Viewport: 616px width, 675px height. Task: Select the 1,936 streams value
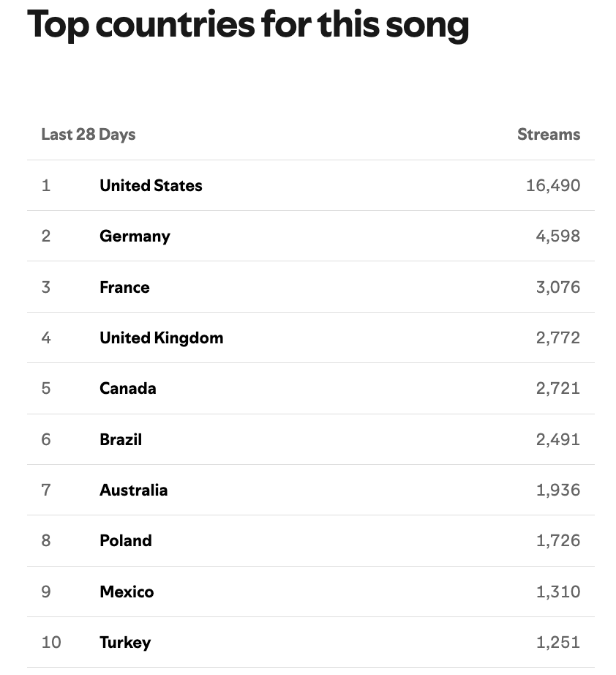click(557, 490)
